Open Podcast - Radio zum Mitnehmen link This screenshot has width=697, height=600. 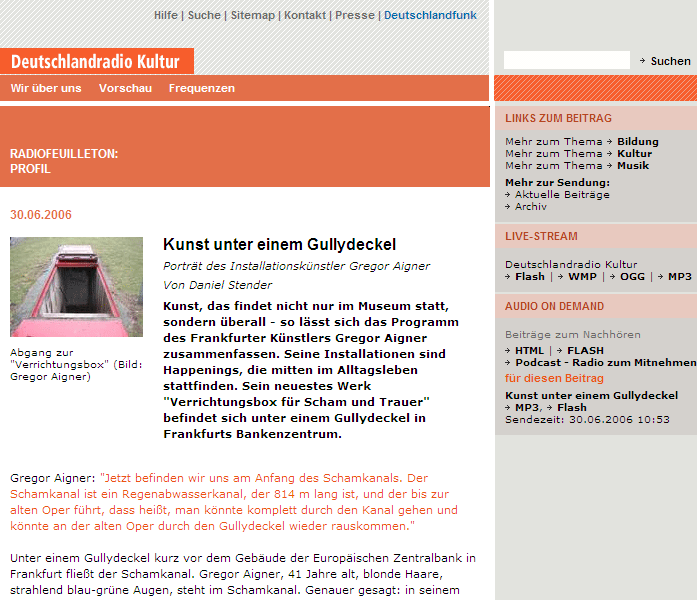(606, 363)
